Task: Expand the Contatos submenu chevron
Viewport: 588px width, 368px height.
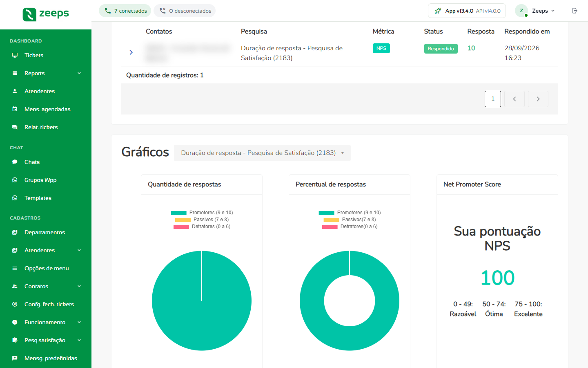Action: [79, 286]
